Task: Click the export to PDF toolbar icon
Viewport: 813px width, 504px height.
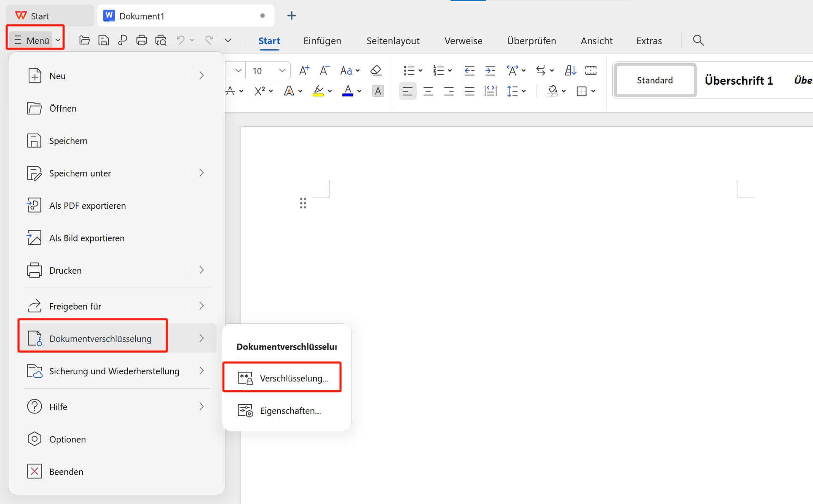Action: pos(123,40)
